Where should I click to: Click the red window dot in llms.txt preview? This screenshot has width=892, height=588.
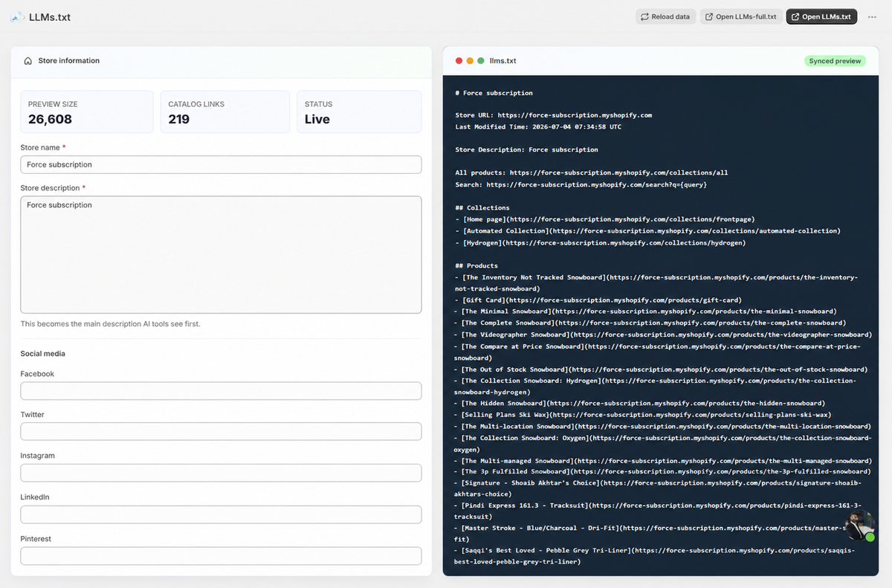coord(459,61)
